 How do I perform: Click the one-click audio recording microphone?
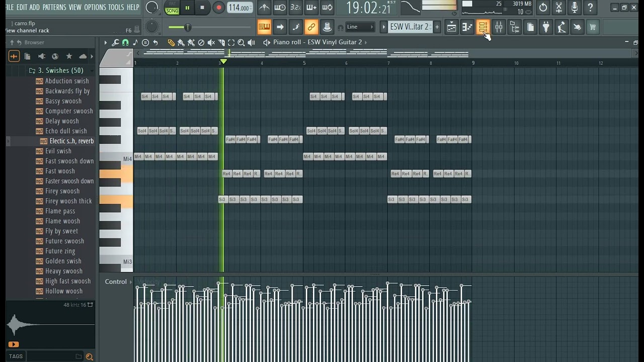click(x=575, y=8)
